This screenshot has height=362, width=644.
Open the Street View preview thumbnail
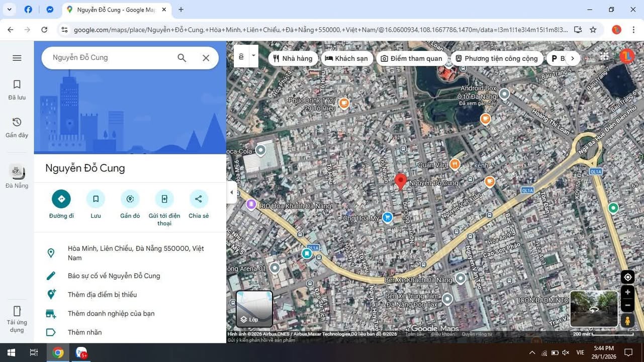click(x=594, y=308)
